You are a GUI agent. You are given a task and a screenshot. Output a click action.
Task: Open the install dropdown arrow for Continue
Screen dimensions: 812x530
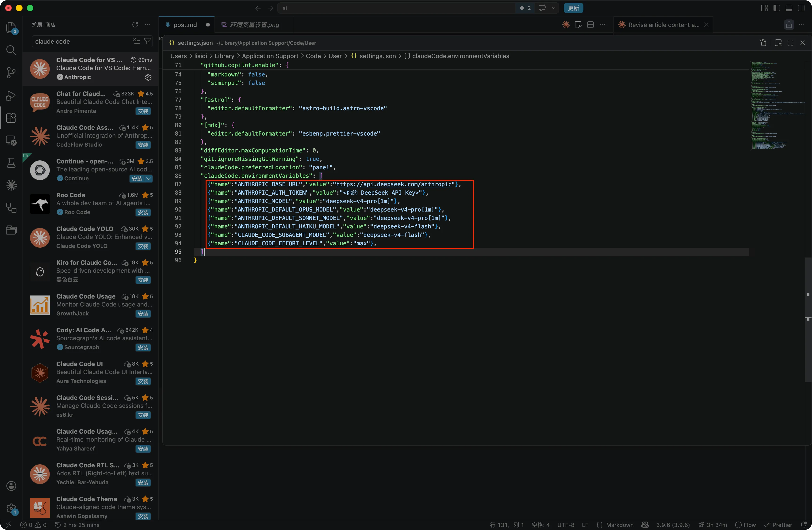(x=149, y=179)
